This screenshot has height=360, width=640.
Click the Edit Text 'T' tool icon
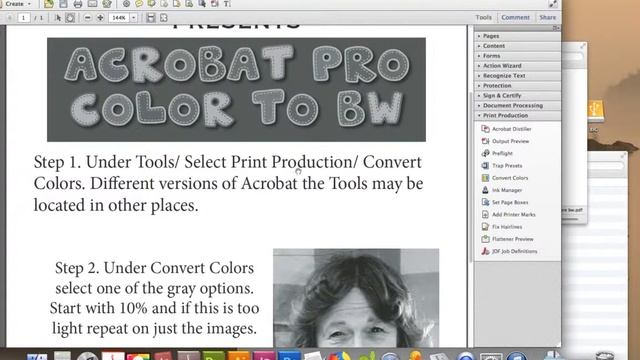tap(227, 4)
